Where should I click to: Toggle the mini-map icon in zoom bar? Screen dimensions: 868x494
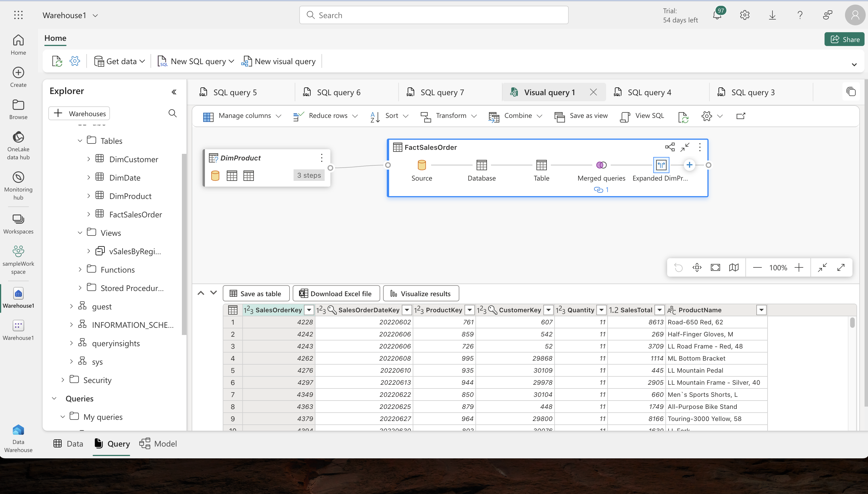point(734,267)
